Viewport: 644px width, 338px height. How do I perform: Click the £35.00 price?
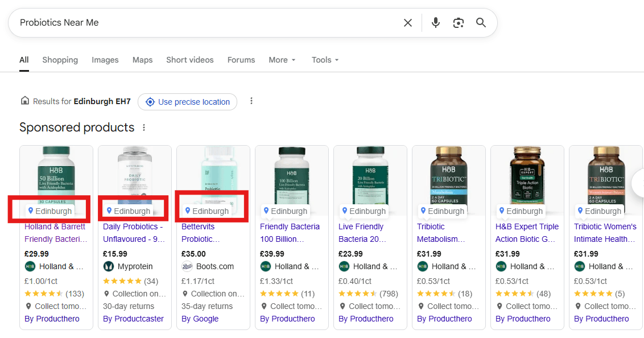193,254
